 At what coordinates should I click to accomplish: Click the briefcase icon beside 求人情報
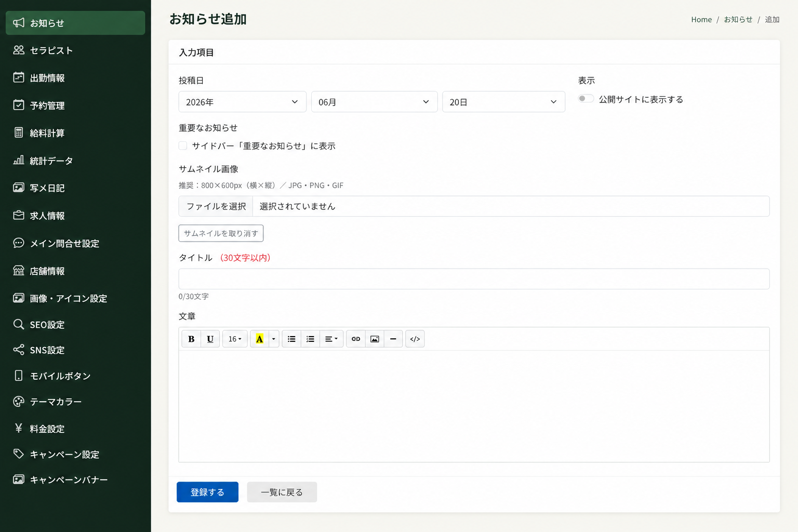click(19, 215)
